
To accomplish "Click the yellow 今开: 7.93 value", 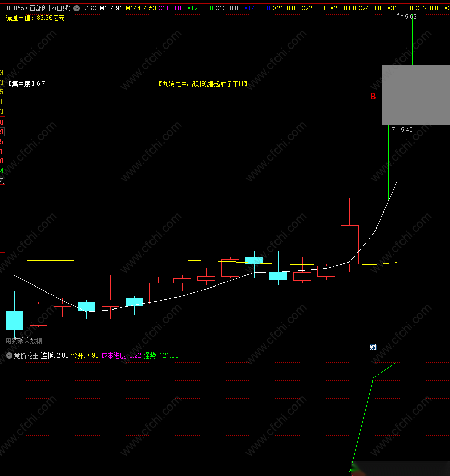I will tap(85, 355).
